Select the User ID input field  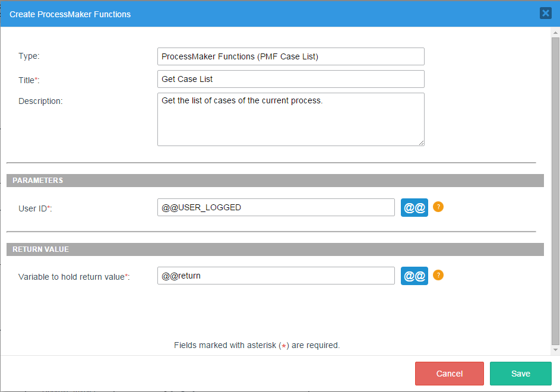pos(276,207)
